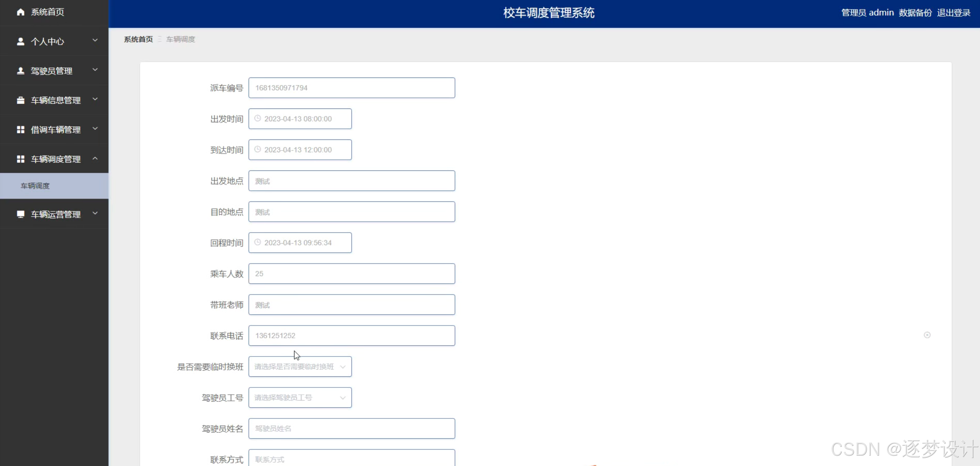The image size is (980, 466).
Task: Click the 到达时间 datetime field
Action: click(x=300, y=149)
